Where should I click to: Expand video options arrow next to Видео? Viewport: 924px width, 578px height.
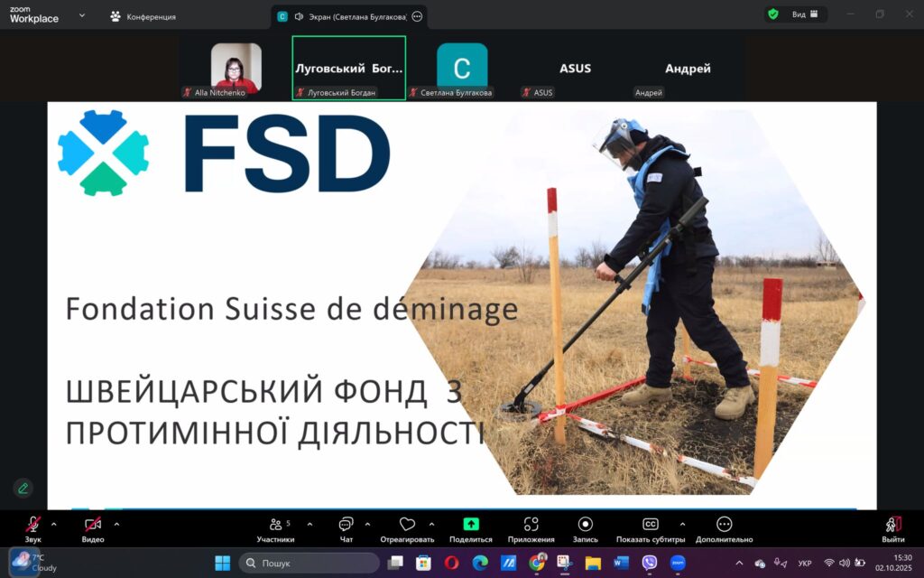116,524
